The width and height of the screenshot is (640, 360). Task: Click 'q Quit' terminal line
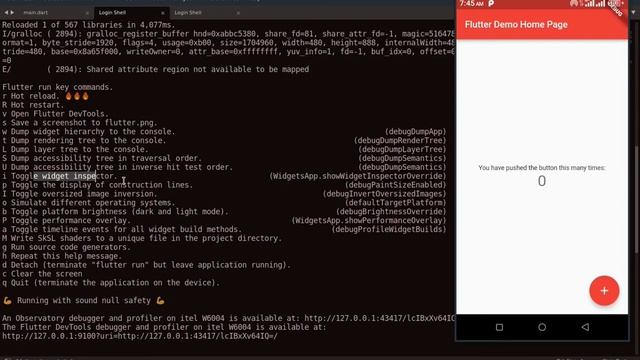click(111, 283)
